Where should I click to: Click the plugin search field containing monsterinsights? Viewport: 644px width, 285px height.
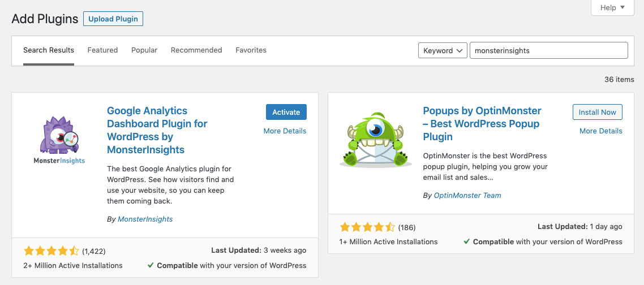coord(548,50)
